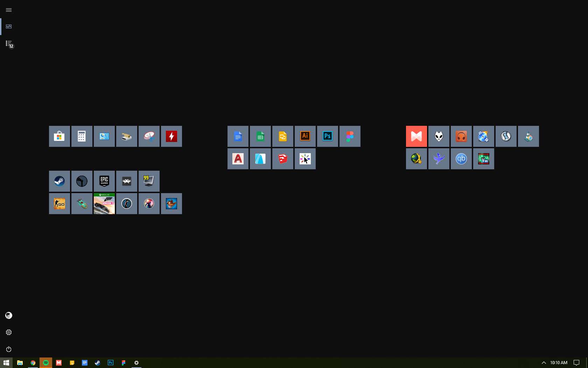Click the Windows Start button
The image size is (588, 368).
coord(6,363)
